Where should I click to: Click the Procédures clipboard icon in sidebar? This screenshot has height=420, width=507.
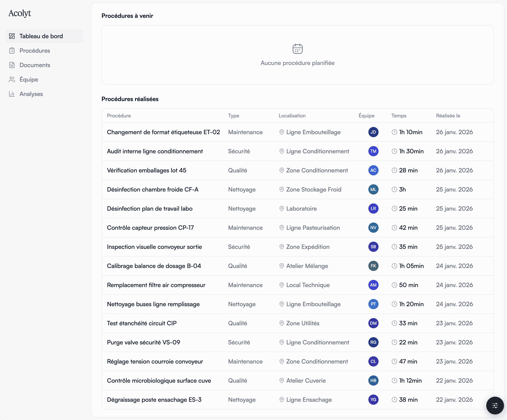12,51
